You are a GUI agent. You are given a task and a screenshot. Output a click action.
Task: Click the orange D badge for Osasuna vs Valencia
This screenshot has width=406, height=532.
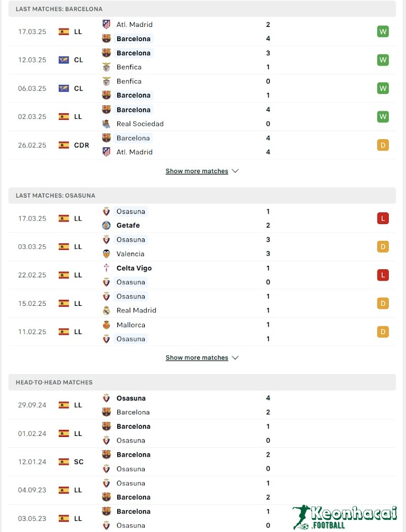(383, 246)
